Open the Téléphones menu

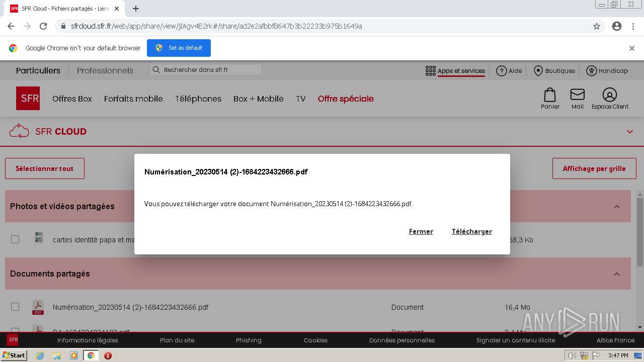[x=198, y=99]
